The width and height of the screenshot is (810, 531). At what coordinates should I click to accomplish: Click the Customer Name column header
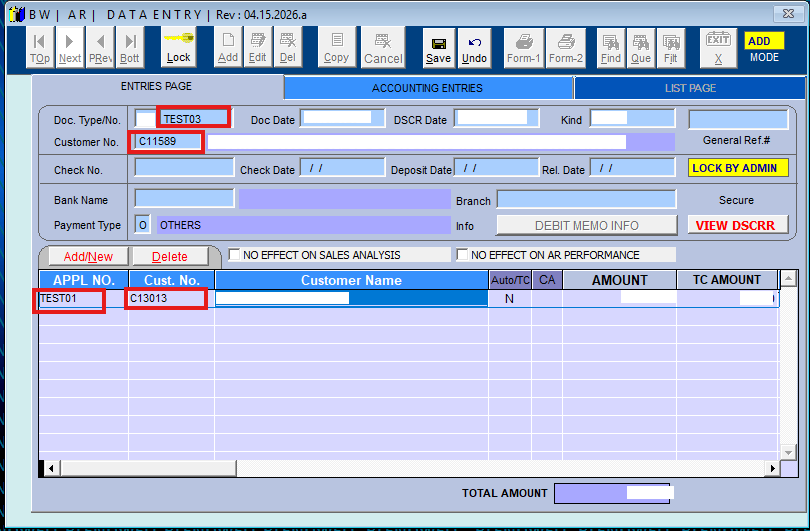(x=351, y=280)
